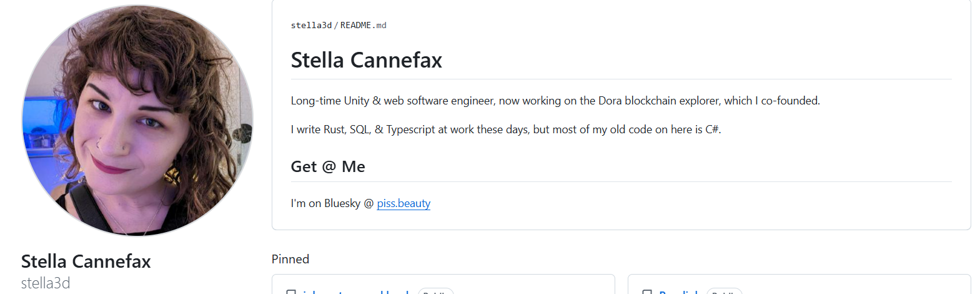Click the Pinned section label
980x294 pixels.
point(290,259)
